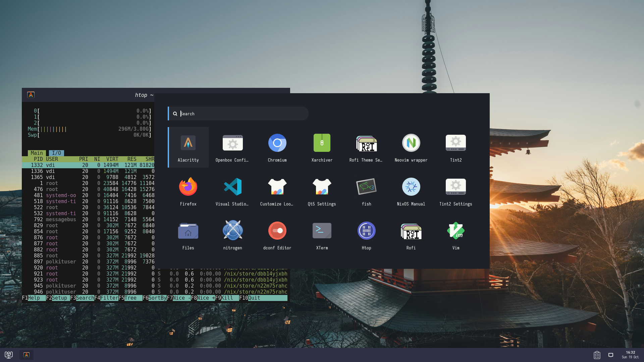Click F10 Quit in htop footer

point(263,298)
